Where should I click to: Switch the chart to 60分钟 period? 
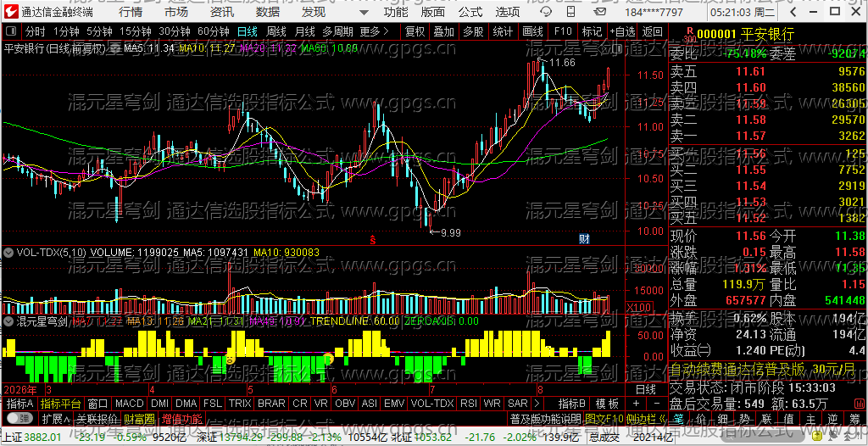coord(213,31)
